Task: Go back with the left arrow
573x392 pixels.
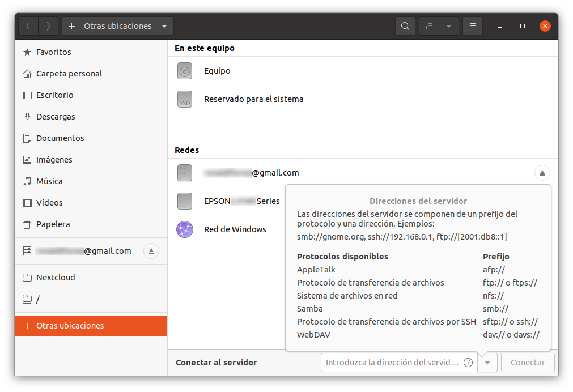Action: click(29, 26)
